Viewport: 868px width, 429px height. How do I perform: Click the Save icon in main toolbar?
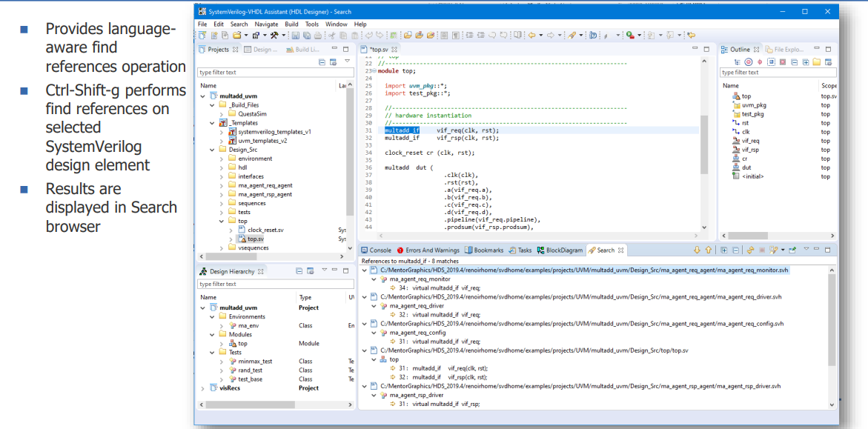click(x=295, y=35)
